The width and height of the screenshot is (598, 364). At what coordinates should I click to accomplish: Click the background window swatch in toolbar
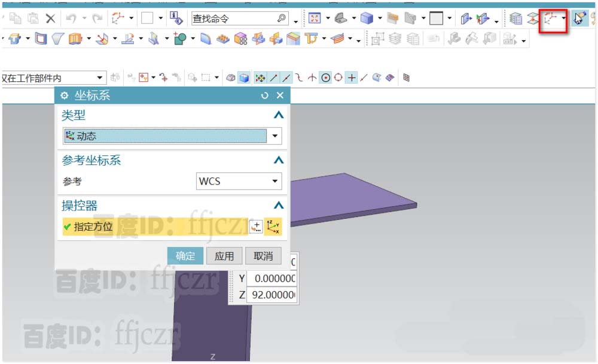pyautogui.click(x=437, y=18)
